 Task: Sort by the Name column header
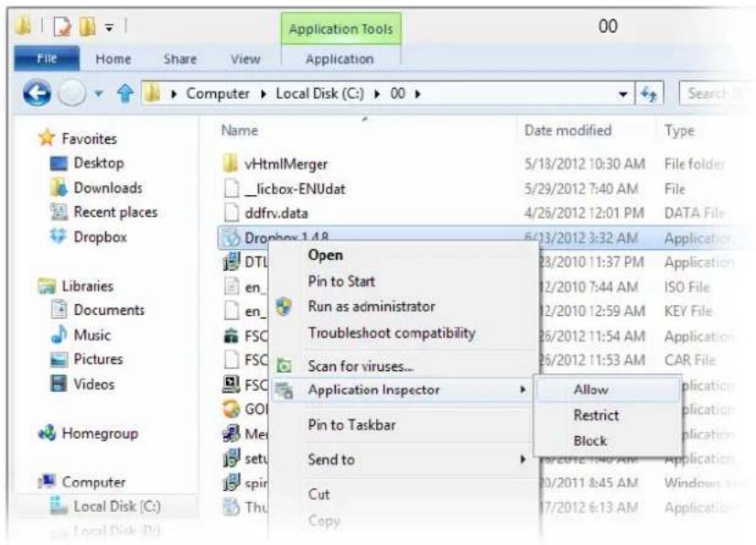(240, 130)
